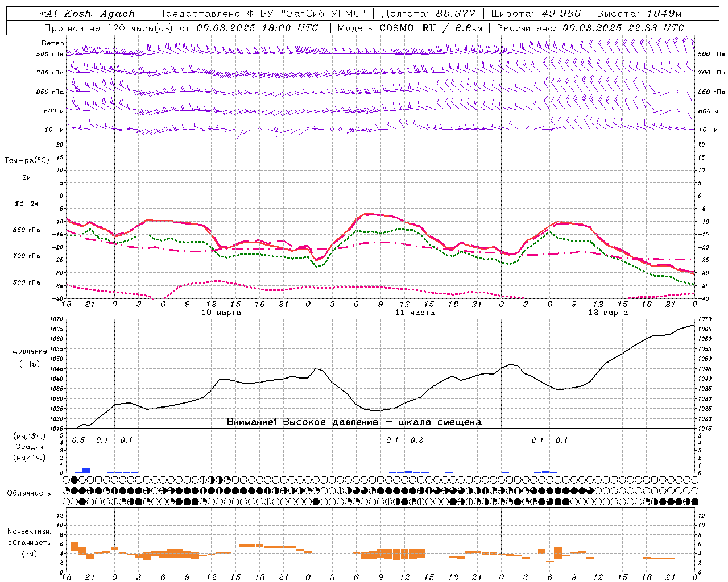Click the Рассчитано: 09.03.2025 22:38 UTC timestamp
The image size is (728, 582).
[x=590, y=28]
